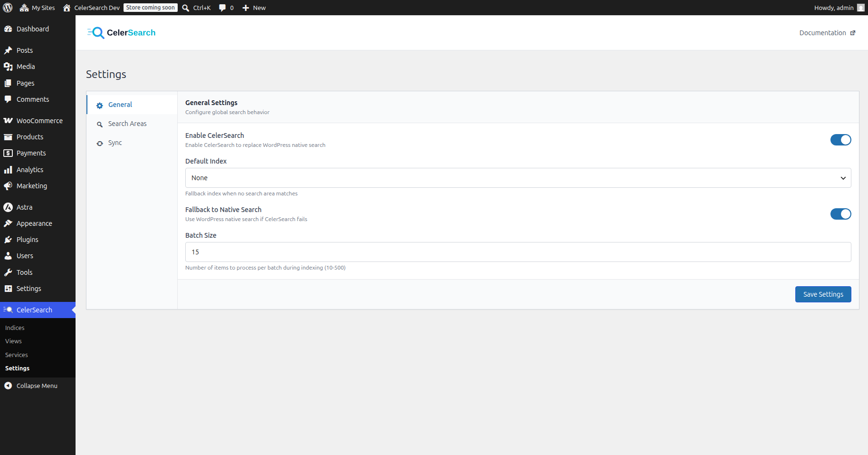868x455 pixels.
Task: Click the Save Settings button
Action: (823, 294)
